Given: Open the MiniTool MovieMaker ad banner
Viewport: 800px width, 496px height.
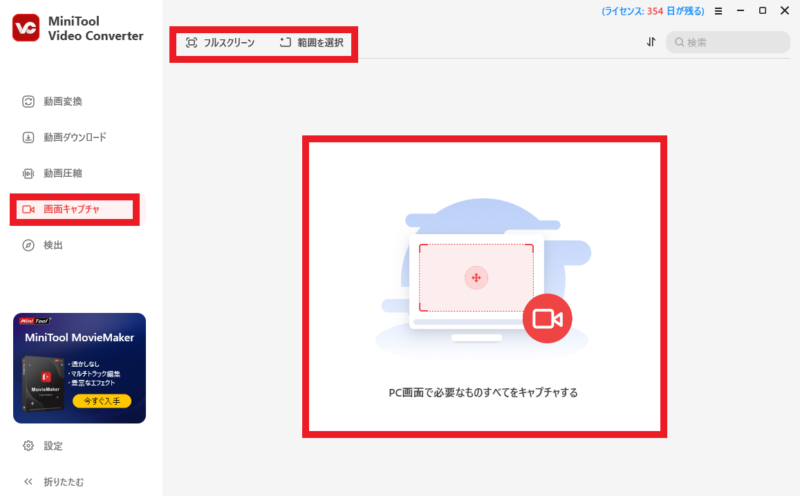Looking at the screenshot, I should coord(80,368).
